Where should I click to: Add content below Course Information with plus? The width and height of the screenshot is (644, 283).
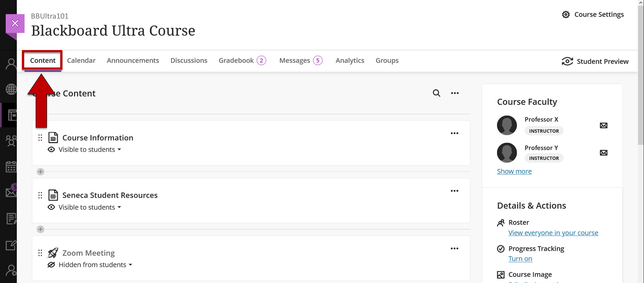tap(40, 172)
